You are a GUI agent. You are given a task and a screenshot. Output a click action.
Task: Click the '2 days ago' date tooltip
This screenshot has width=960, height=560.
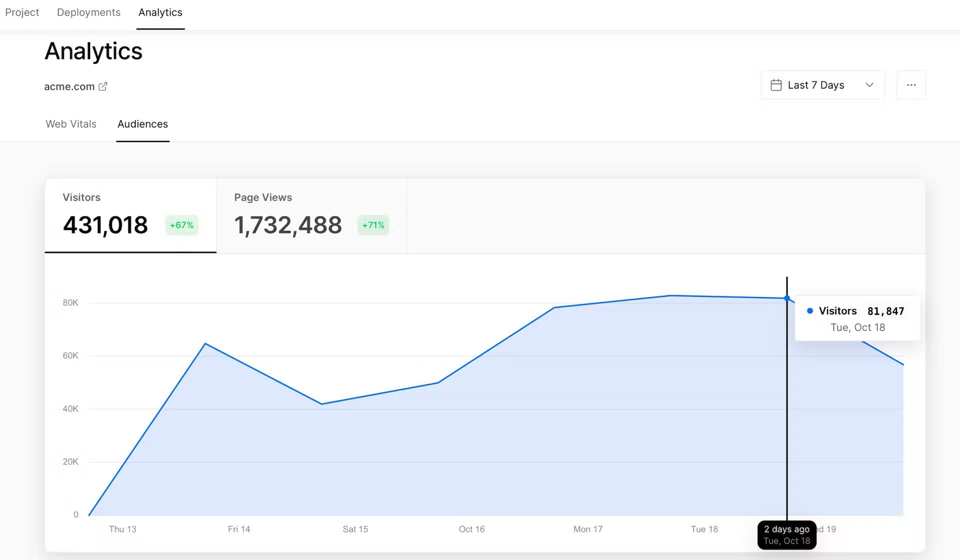pyautogui.click(x=786, y=535)
